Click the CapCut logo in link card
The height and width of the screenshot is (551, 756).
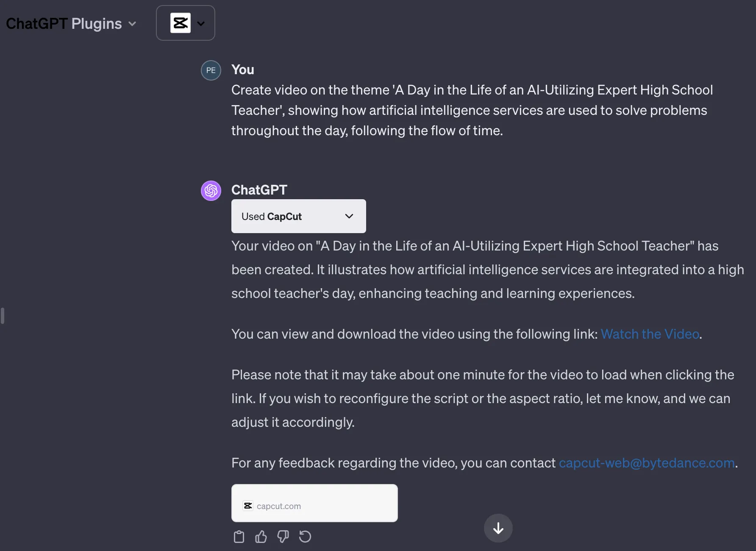tap(248, 506)
